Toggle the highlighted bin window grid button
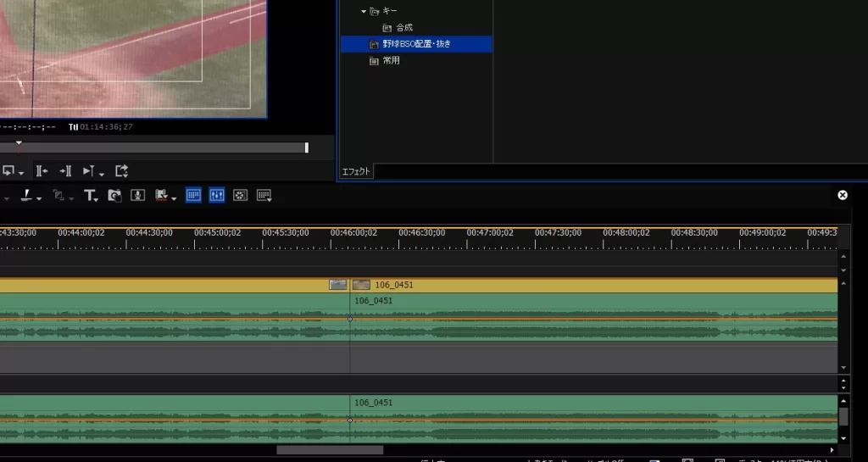Screen dimensions: 868x462 pos(193,196)
